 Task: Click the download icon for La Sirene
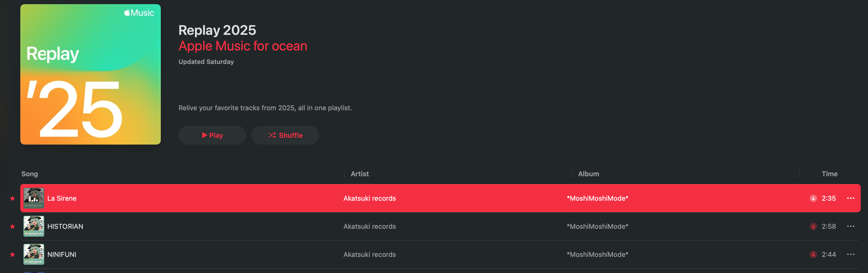(813, 198)
